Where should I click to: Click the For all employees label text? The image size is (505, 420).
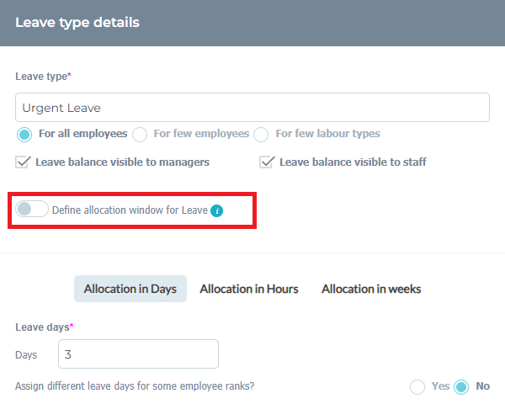83,134
